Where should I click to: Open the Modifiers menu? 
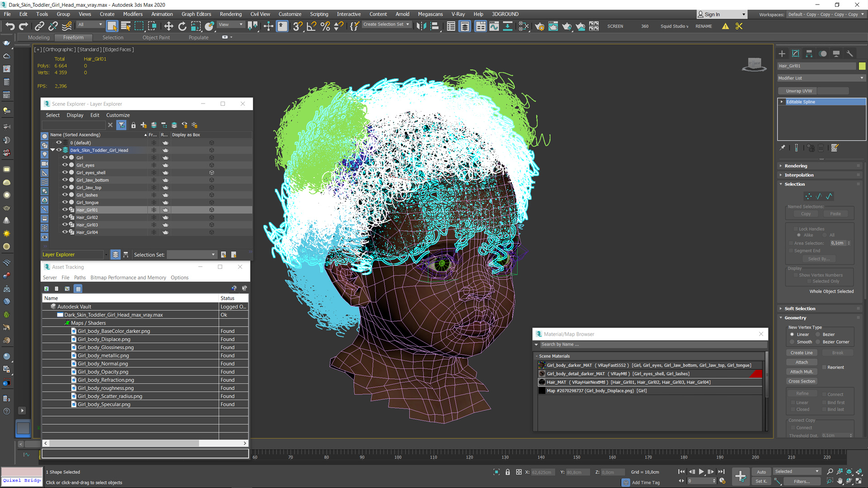coord(132,14)
